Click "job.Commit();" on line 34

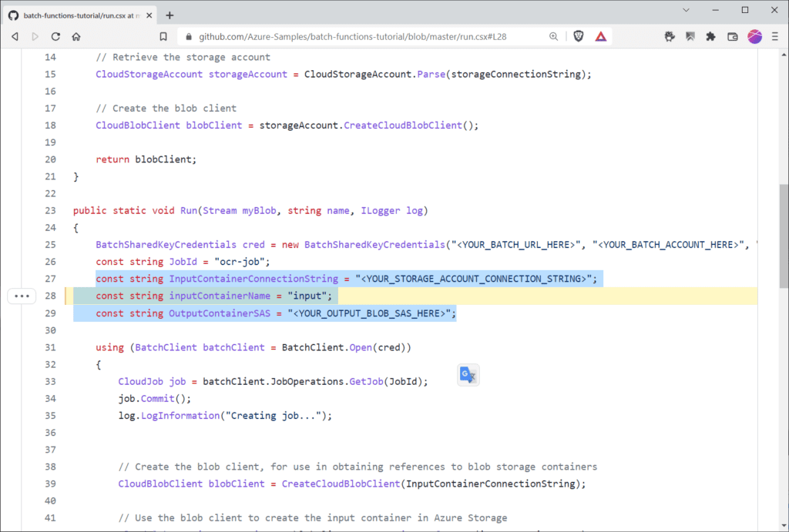(x=155, y=399)
